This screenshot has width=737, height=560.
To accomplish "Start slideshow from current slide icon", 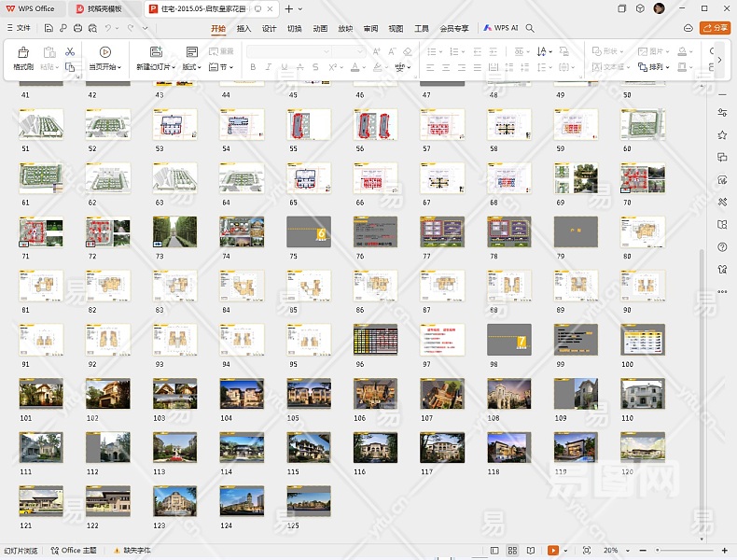I will pyautogui.click(x=104, y=53).
